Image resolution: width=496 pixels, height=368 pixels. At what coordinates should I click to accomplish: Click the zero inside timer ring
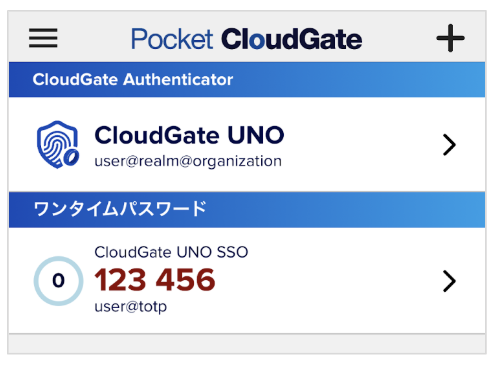coord(58,281)
